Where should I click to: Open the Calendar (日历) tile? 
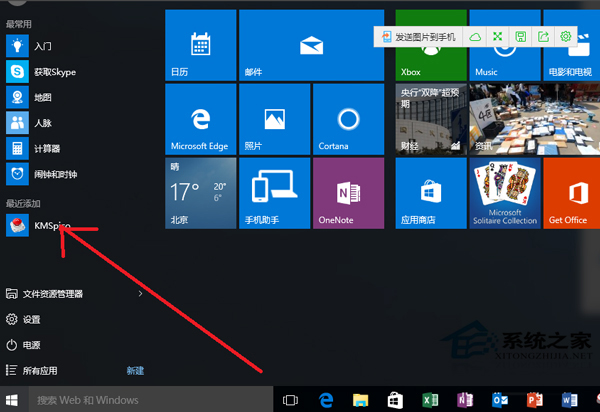click(200, 44)
